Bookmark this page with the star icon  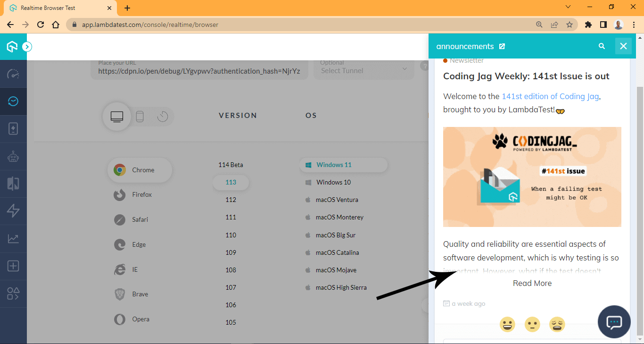click(x=570, y=25)
